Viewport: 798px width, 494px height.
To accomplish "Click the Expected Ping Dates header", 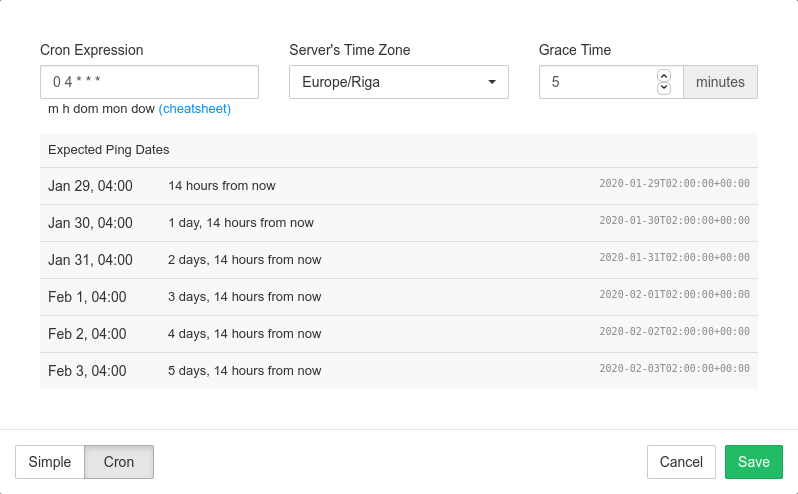I will pos(109,150).
